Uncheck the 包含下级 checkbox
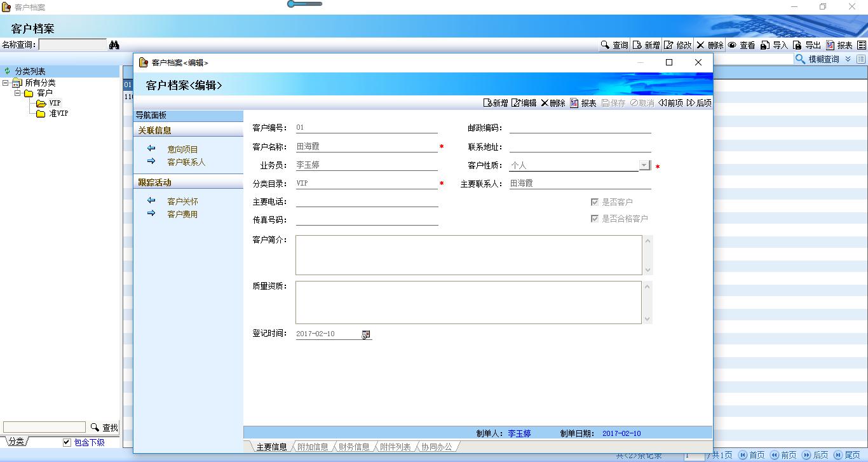Viewport: 868px width, 462px height. pyautogui.click(x=67, y=442)
